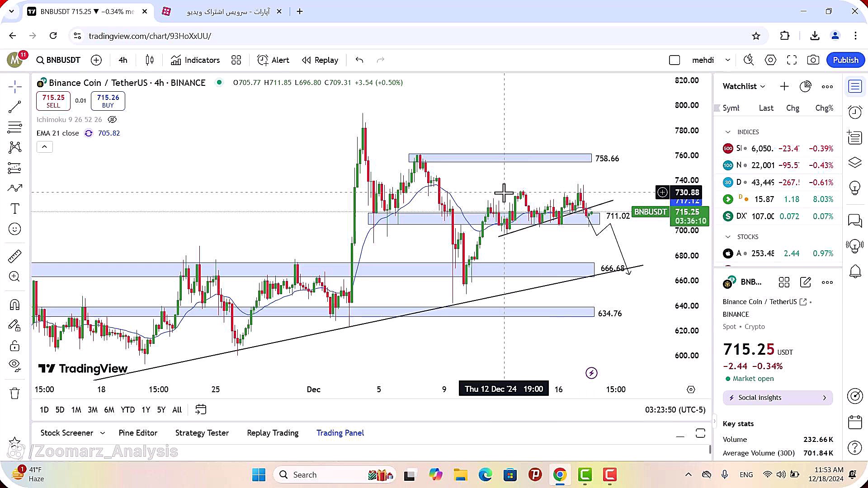Publish the chart idea
The width and height of the screenshot is (868, 488).
point(845,60)
